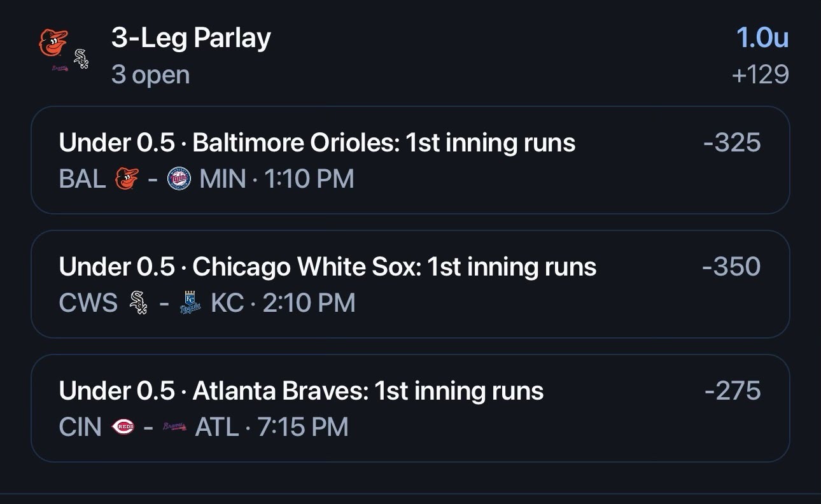Open the Chicago White Sox 1st inning runs leg

[410, 284]
